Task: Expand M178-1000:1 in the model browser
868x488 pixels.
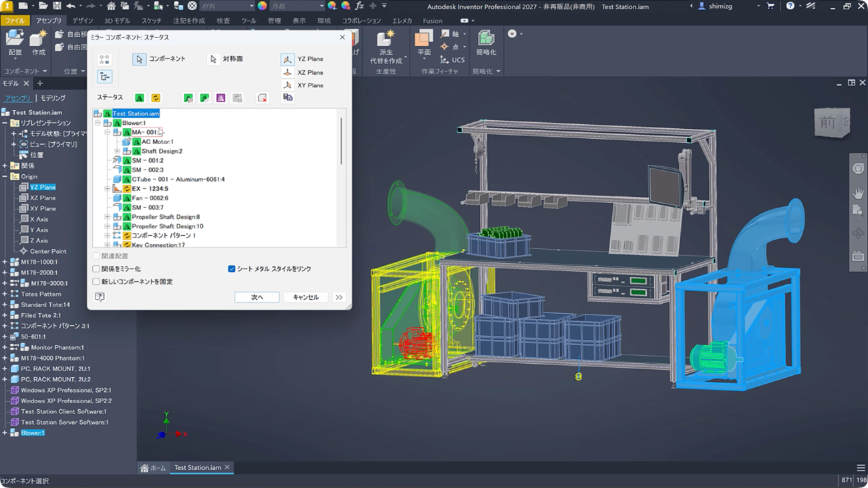Action: 5,262
